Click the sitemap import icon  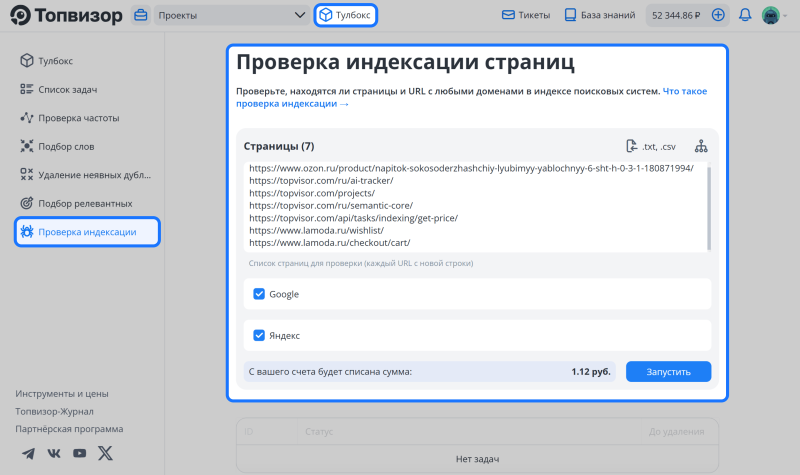coord(701,146)
